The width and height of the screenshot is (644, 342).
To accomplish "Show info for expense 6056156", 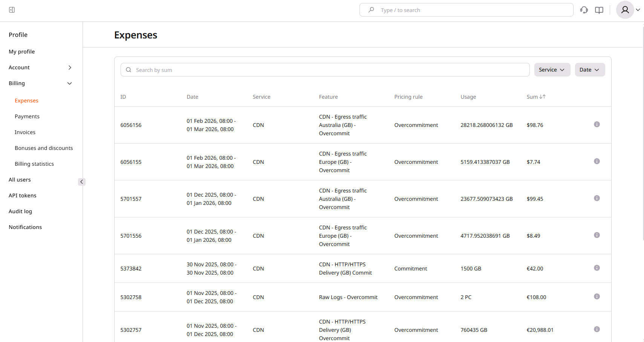I will [x=597, y=124].
